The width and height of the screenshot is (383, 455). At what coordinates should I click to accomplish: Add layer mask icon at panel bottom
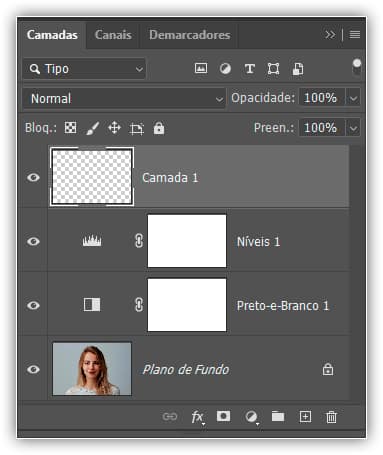coord(223,416)
